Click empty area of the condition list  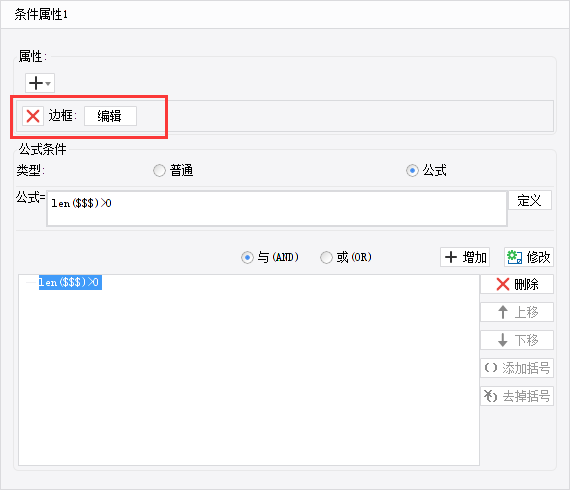pyautogui.click(x=249, y=378)
